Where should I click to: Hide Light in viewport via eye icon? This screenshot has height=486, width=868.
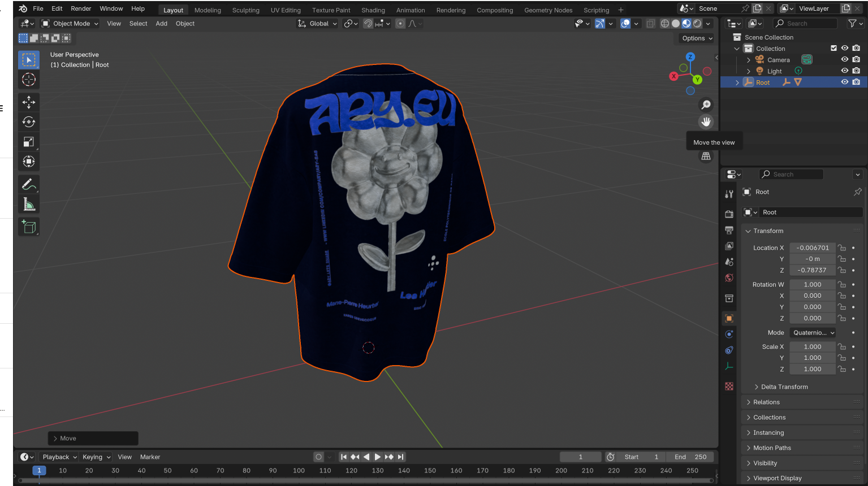845,71
